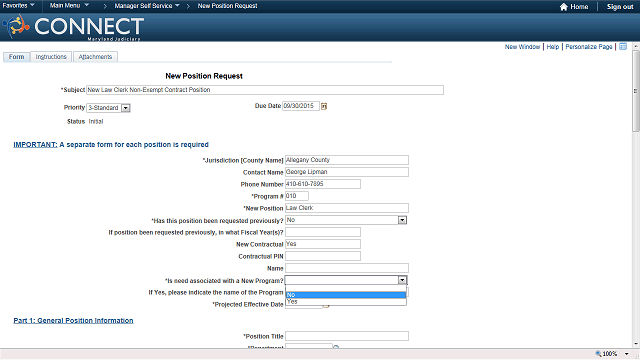The image size is (640, 360).
Task: Select No in the open dropdown list
Action: tap(346, 295)
